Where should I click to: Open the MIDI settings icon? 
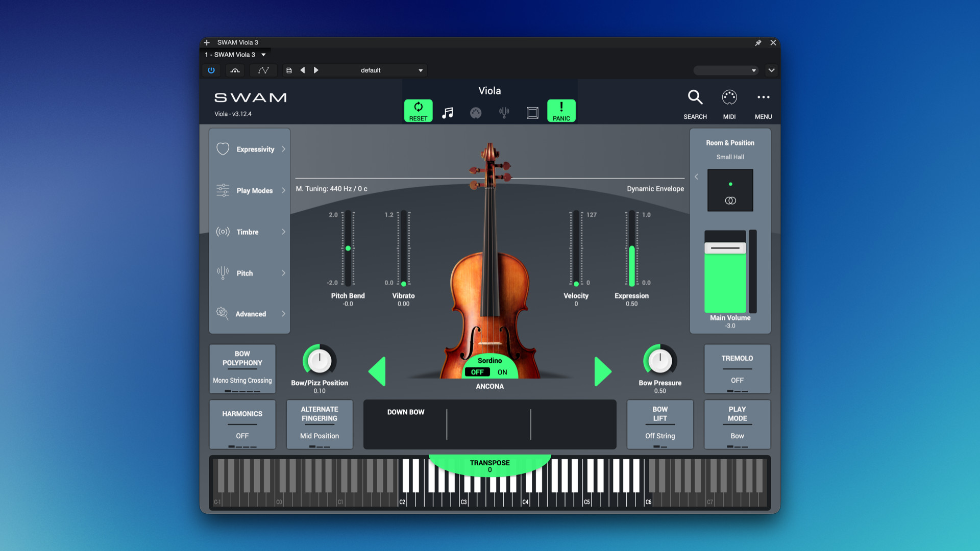pos(729,97)
